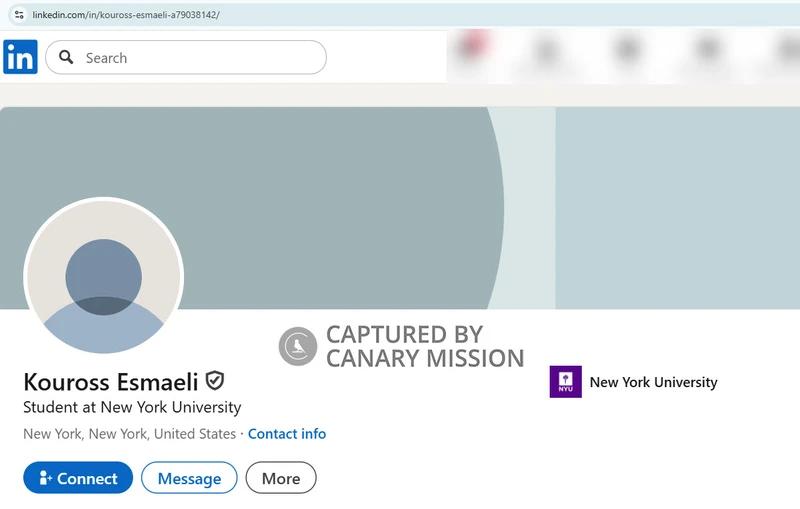This screenshot has height=509, width=800.
Task: Click the site info icon in the address bar
Action: click(18, 15)
